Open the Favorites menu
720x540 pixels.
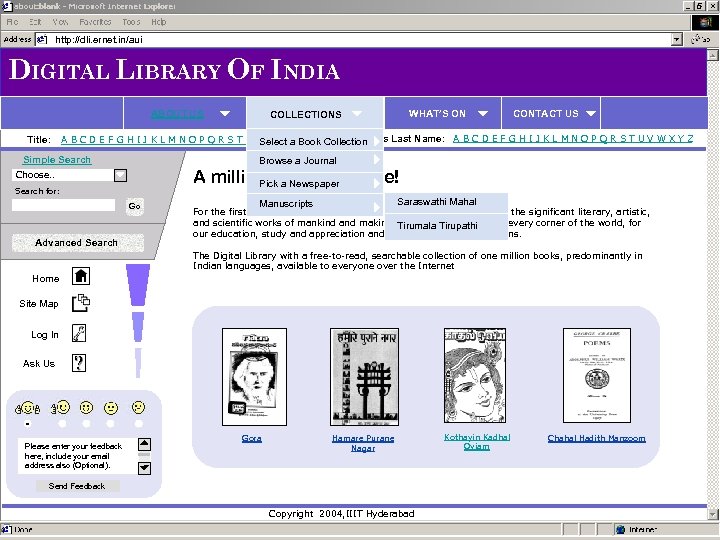[95, 22]
